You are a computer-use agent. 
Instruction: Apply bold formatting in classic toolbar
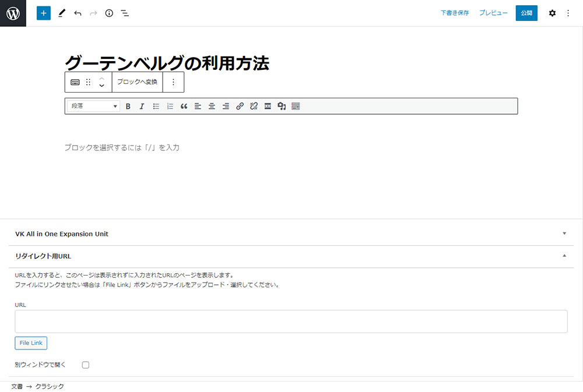click(128, 106)
